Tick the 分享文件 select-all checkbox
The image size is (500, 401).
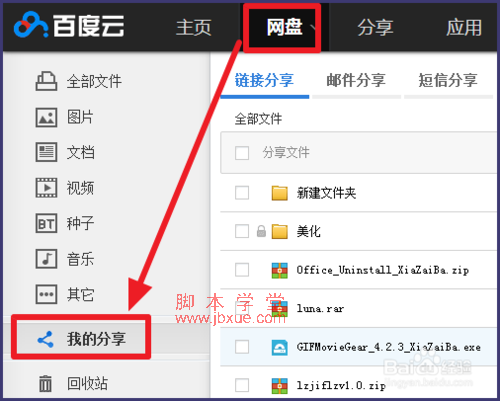(x=242, y=153)
